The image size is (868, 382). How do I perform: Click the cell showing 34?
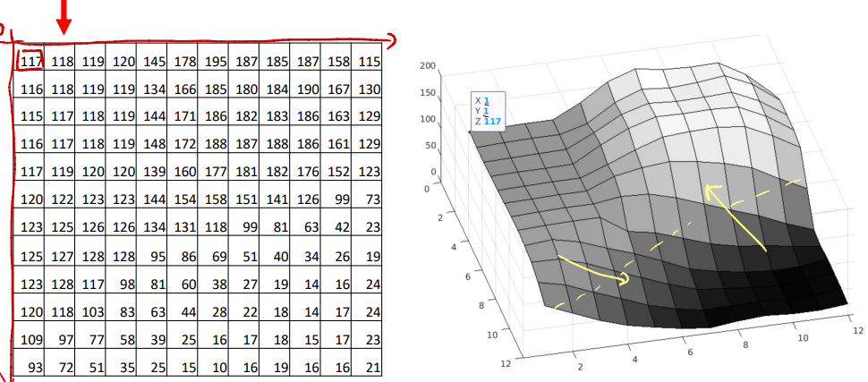pyautogui.click(x=305, y=250)
